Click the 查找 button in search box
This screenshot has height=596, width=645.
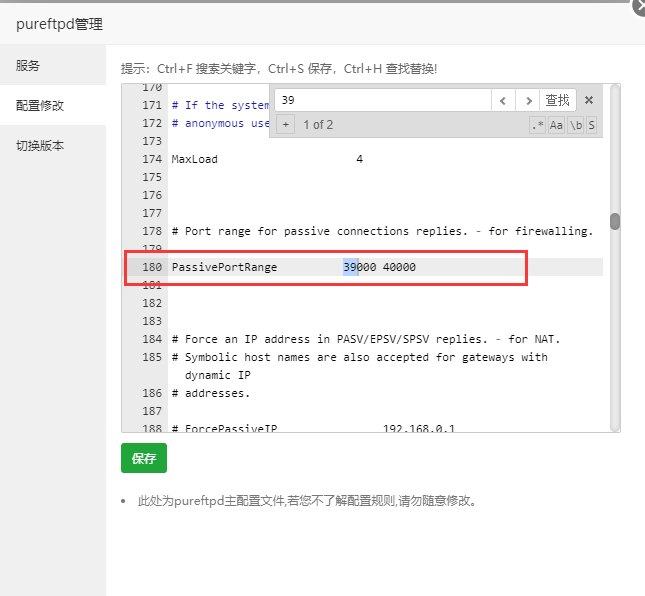pos(558,100)
